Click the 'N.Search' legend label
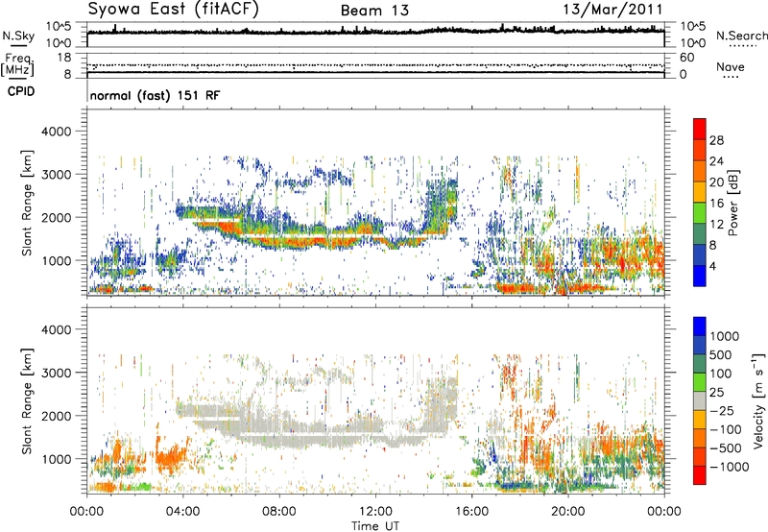Viewport: 768px width, 532px height. (x=741, y=36)
